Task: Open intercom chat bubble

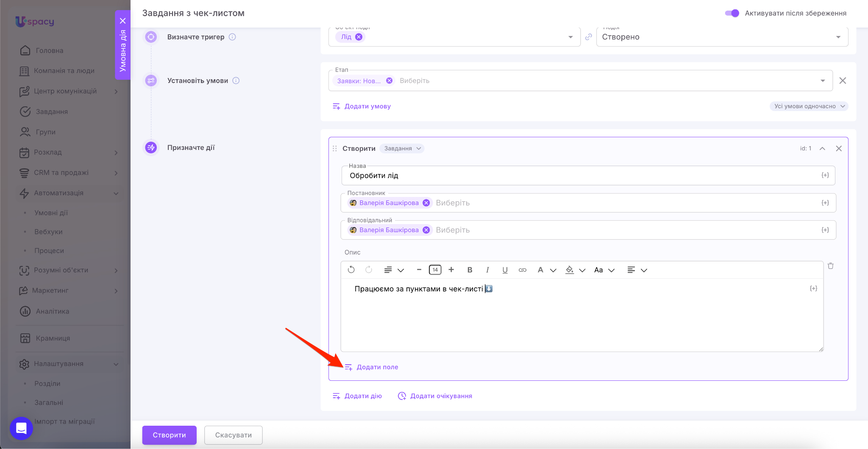Action: pyautogui.click(x=21, y=428)
